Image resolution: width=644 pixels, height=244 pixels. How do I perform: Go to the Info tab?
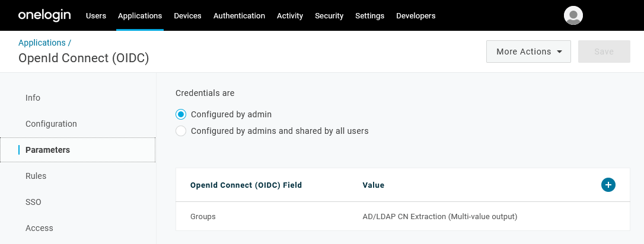[33, 98]
